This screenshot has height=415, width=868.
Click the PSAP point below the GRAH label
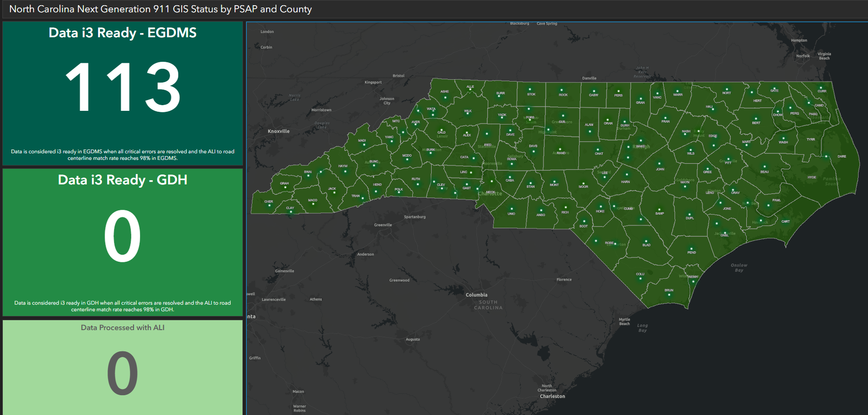(285, 188)
